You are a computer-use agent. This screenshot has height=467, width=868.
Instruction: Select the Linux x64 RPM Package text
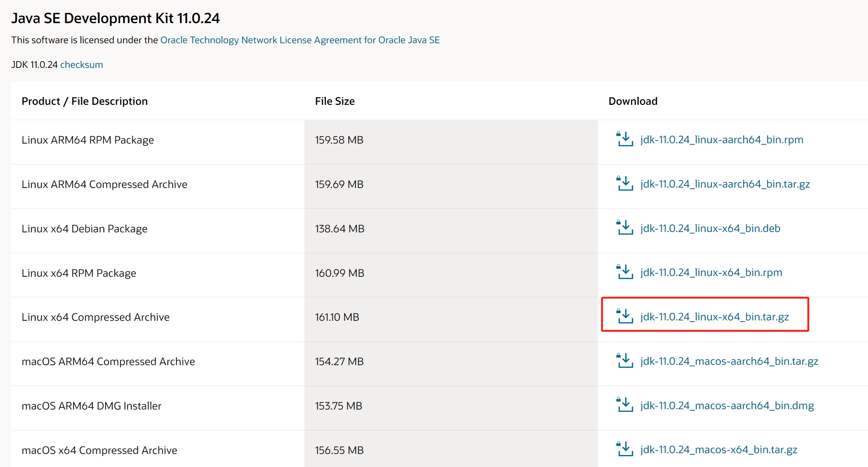(x=79, y=273)
